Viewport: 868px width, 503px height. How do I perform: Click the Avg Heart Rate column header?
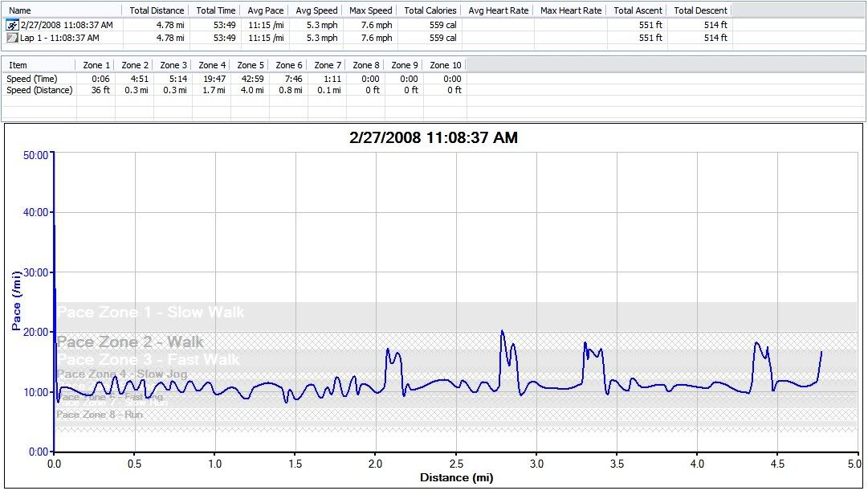(x=498, y=10)
